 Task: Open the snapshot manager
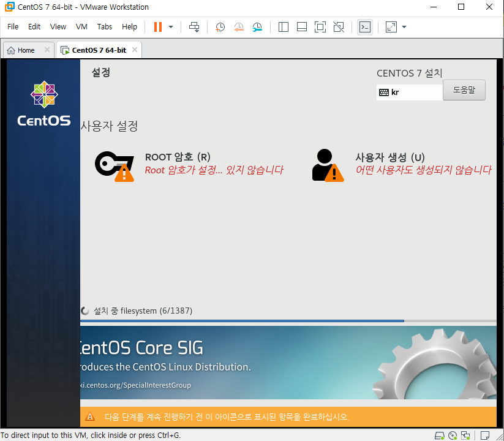click(x=257, y=27)
